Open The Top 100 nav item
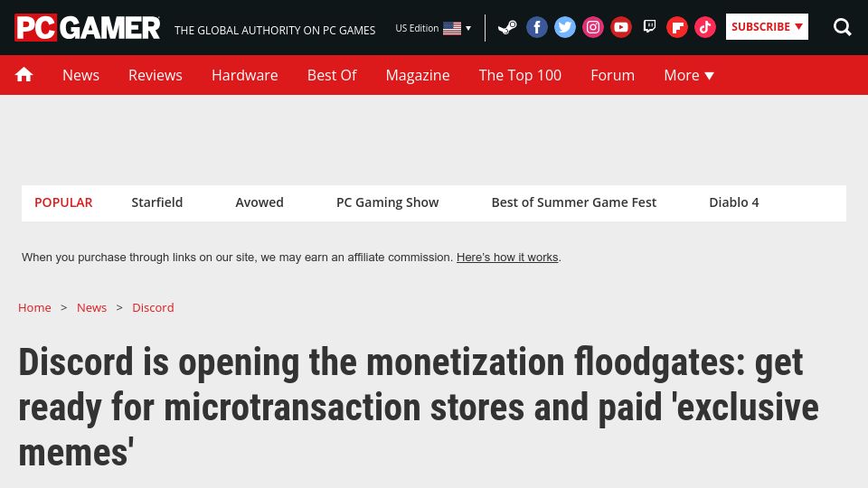 click(x=520, y=75)
